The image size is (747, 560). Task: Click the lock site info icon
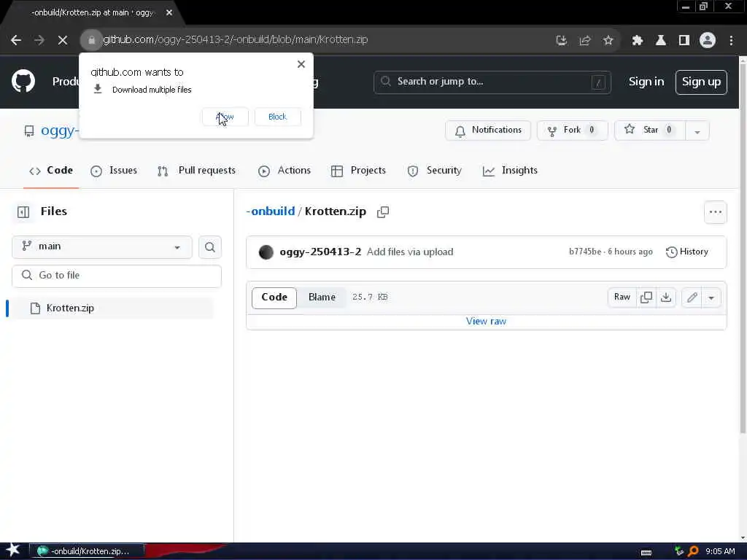91,40
